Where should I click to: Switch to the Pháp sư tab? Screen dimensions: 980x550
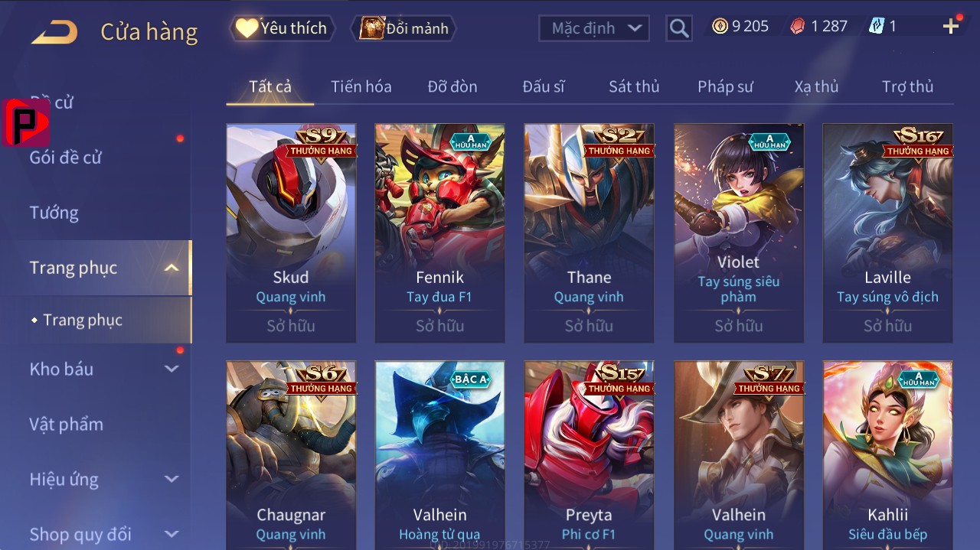coord(725,86)
